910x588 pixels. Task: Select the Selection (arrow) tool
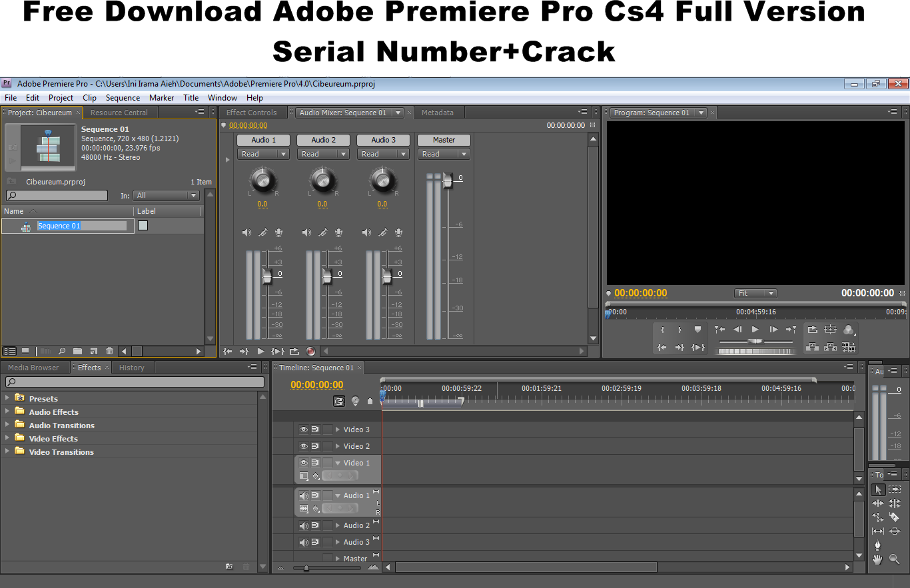tap(878, 489)
